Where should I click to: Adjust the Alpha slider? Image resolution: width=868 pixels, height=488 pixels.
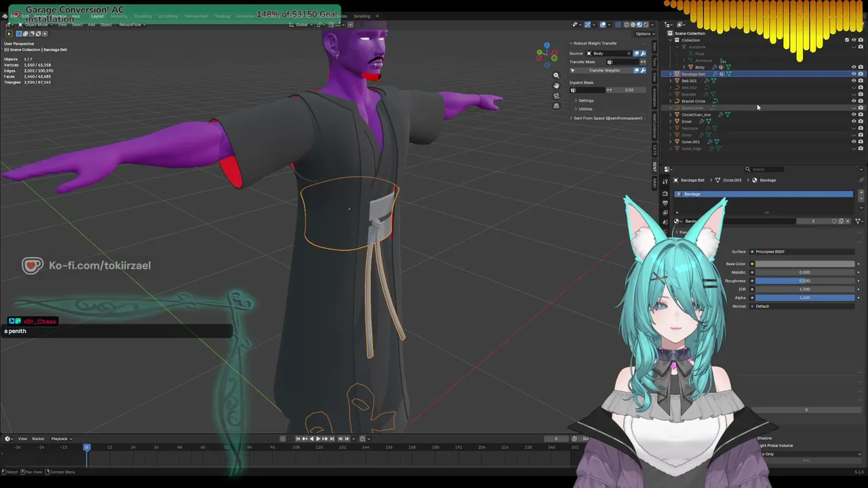(x=805, y=298)
